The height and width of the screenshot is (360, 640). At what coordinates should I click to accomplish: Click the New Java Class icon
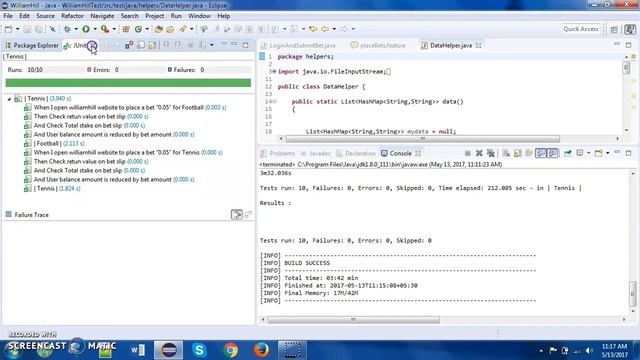(138, 29)
